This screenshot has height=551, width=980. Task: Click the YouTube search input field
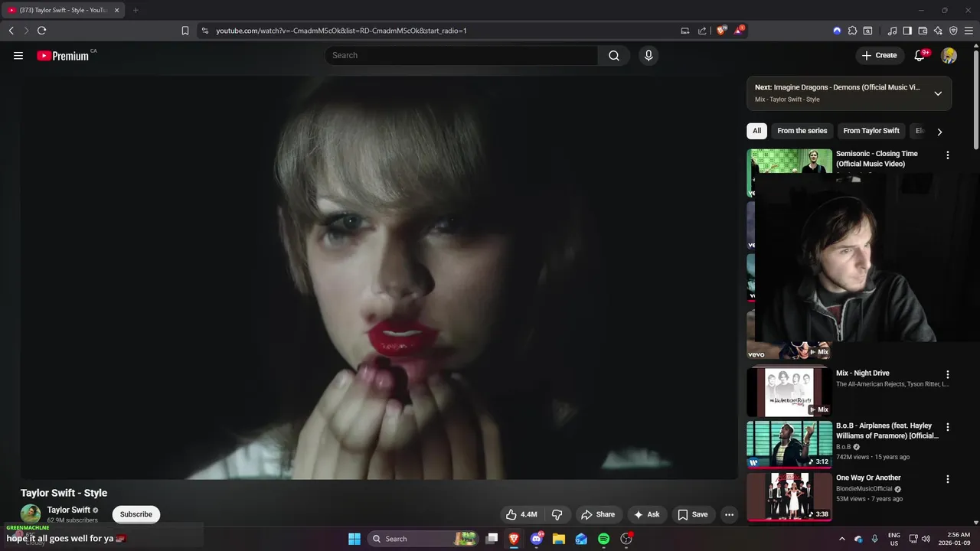click(461, 55)
